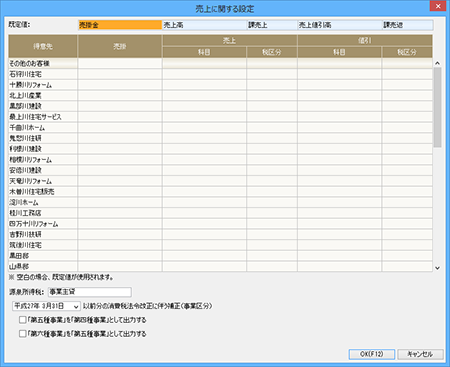Select the default 売上高 field
This screenshot has height=367, width=450.
coord(204,25)
